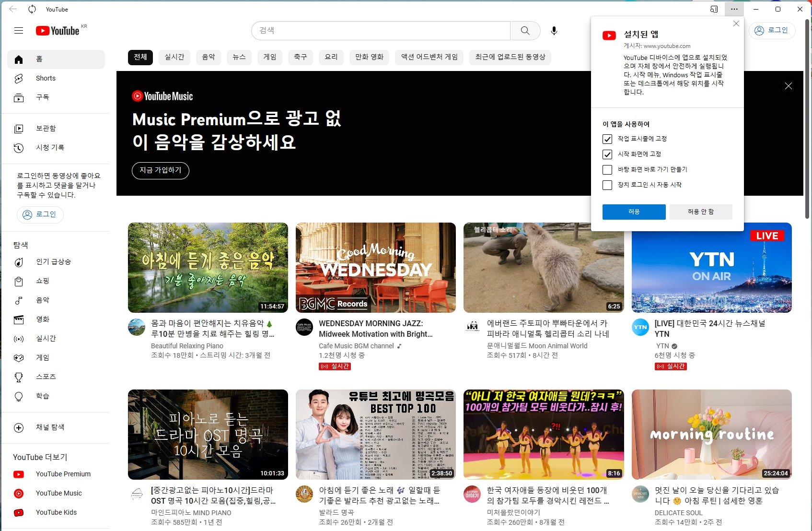Open YouTube Kids in sidebar
The width and height of the screenshot is (812, 531).
tap(56, 512)
